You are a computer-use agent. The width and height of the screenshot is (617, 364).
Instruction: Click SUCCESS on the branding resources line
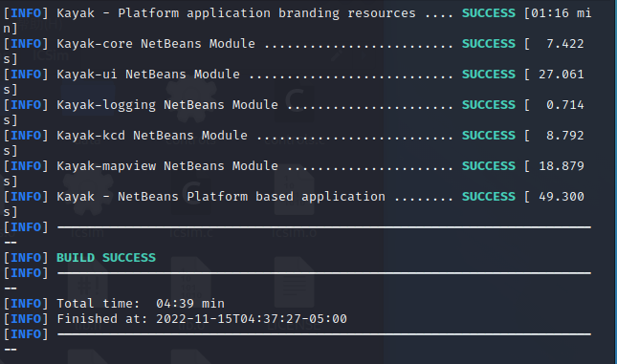[x=488, y=13]
